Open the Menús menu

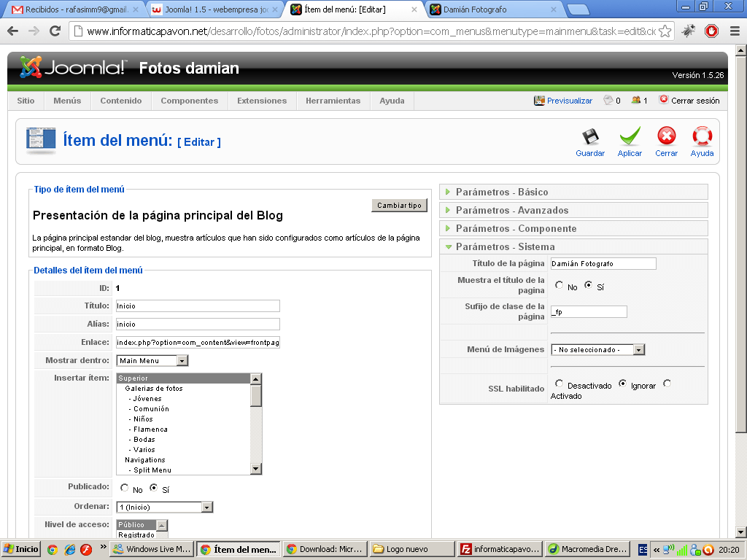click(67, 101)
